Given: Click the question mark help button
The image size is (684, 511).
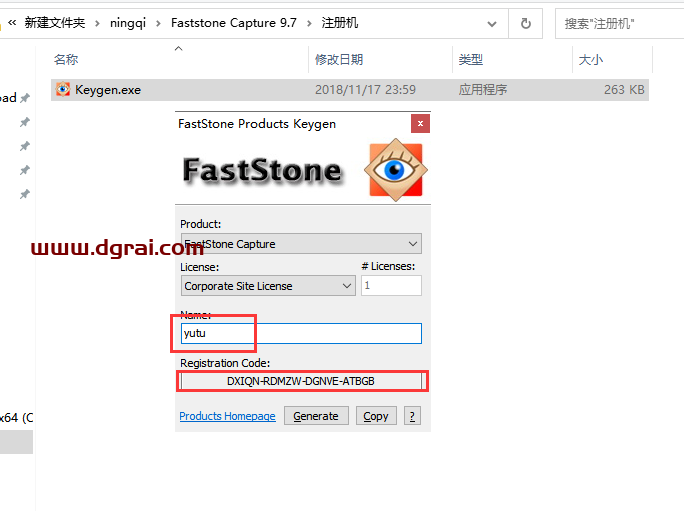Looking at the screenshot, I should pos(412,416).
